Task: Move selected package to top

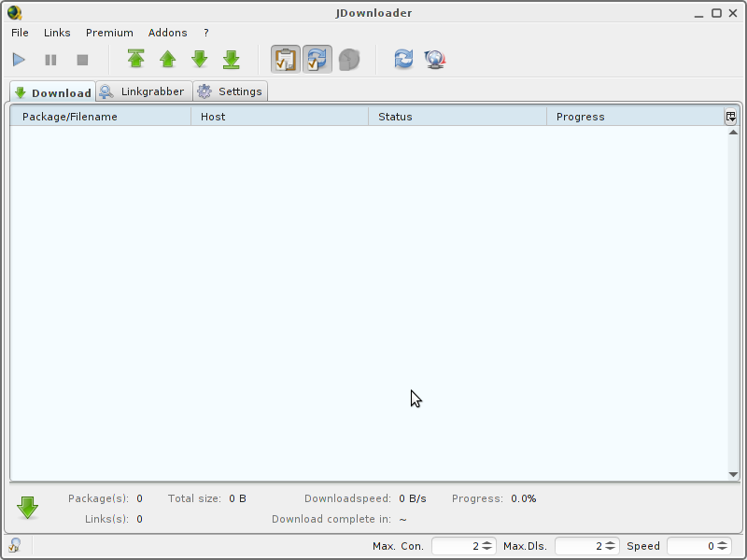Action: point(136,60)
